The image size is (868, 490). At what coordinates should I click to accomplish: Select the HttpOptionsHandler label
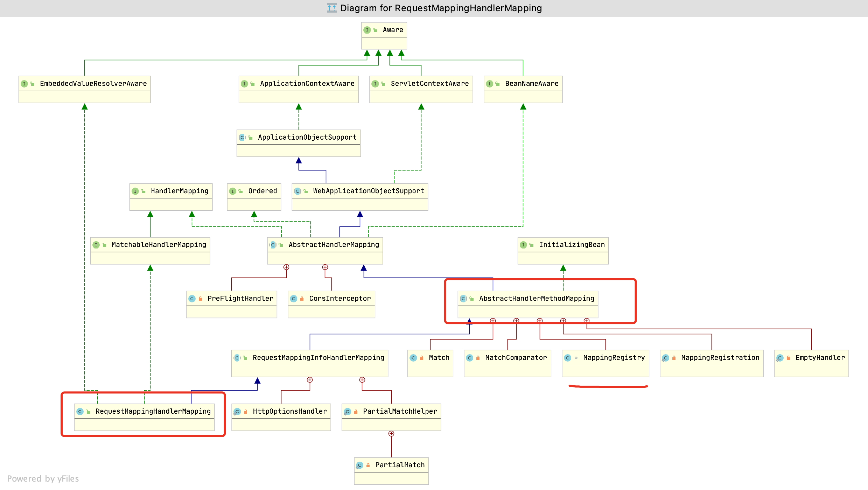[x=290, y=412]
